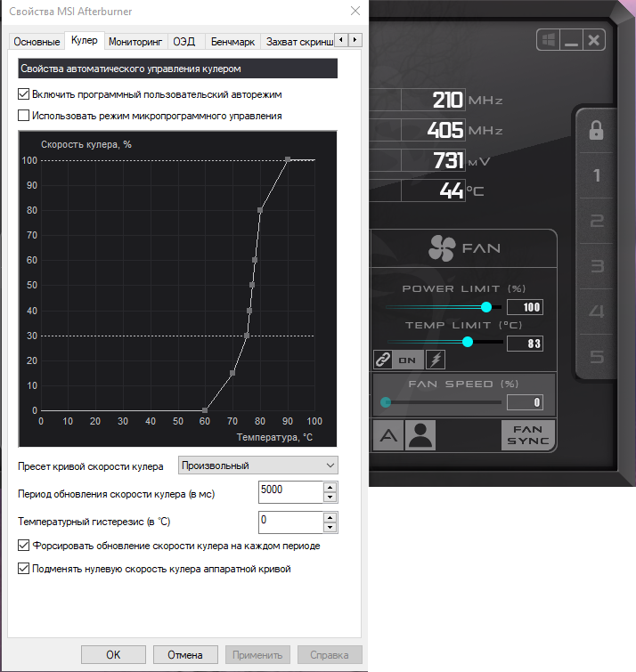Close the Afterburner skin window
Viewport: 636px width, 672px height.
pyautogui.click(x=594, y=40)
